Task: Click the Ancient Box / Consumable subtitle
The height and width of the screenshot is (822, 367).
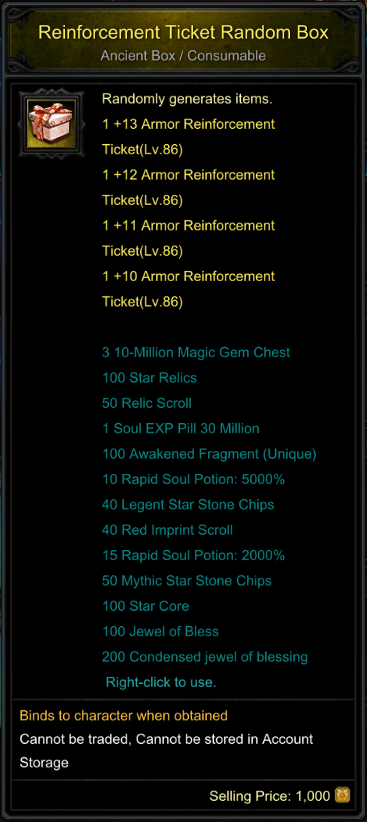Action: point(184,56)
